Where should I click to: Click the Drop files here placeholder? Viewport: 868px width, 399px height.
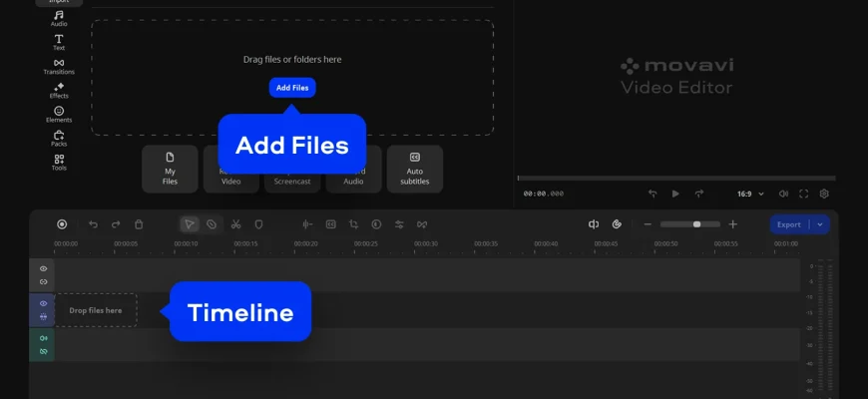coord(96,310)
